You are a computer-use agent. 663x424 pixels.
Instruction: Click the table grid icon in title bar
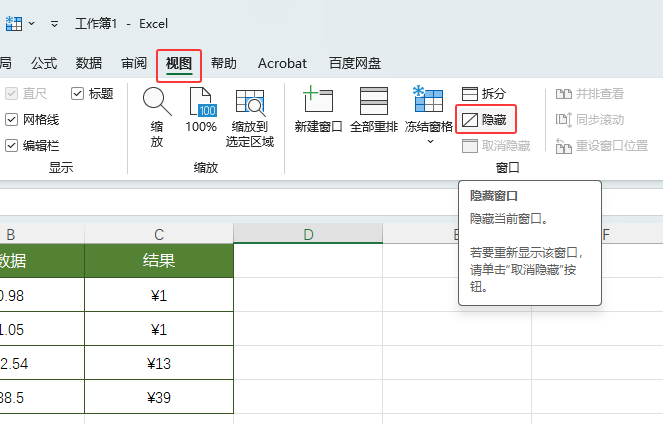pyautogui.click(x=14, y=24)
